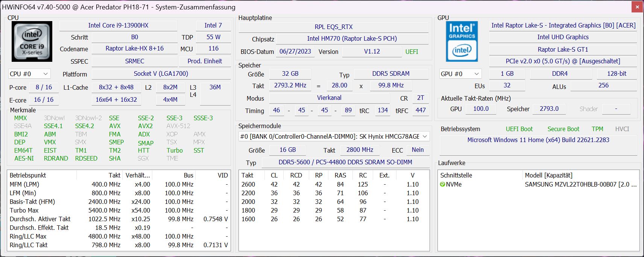The image size is (644, 257).
Task: Select the Microsoft Windows 11 Home build text
Action: [x=538, y=140]
